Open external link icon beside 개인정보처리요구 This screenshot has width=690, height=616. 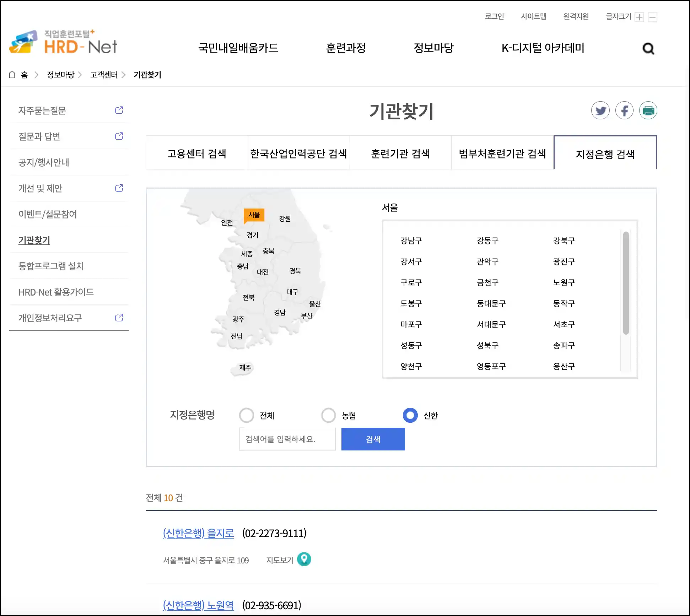(119, 318)
